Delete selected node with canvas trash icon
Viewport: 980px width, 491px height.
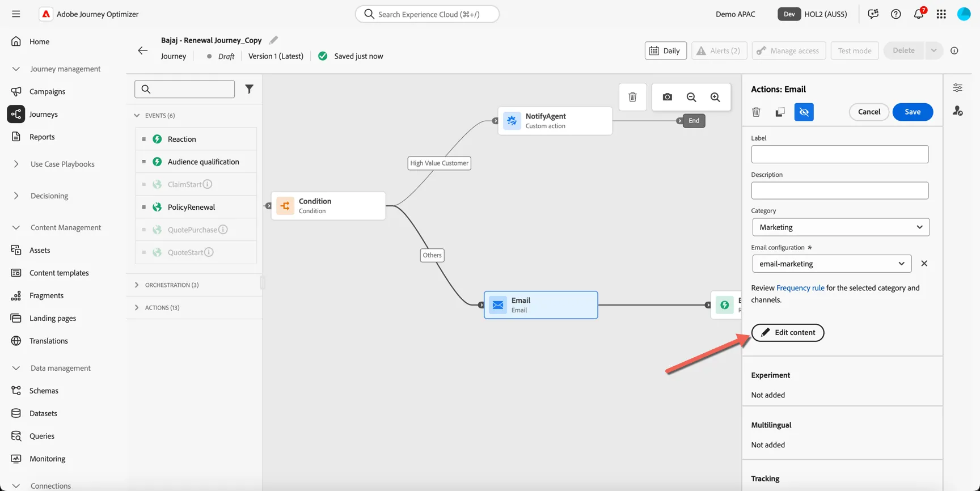pos(632,97)
